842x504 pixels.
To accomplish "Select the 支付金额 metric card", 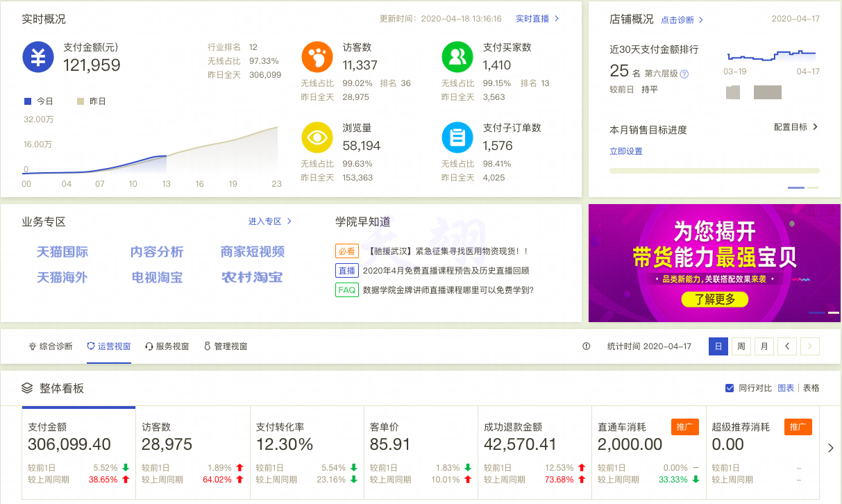I will 79,453.
